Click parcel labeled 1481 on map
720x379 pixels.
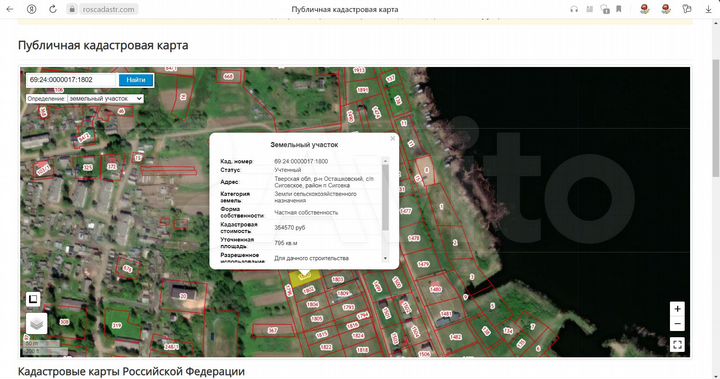tap(446, 314)
